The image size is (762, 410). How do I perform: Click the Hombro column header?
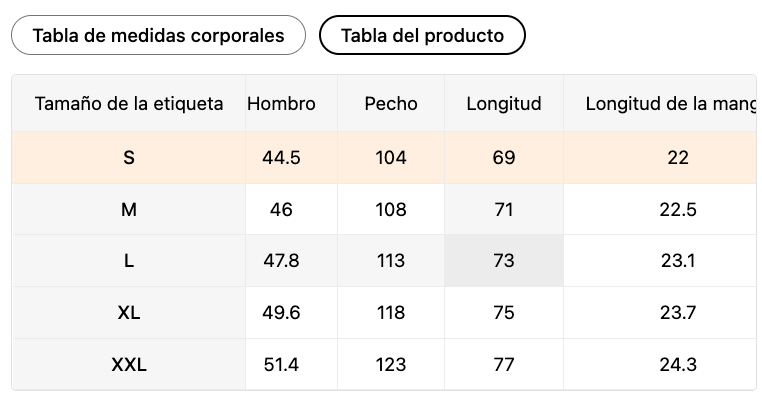281,103
